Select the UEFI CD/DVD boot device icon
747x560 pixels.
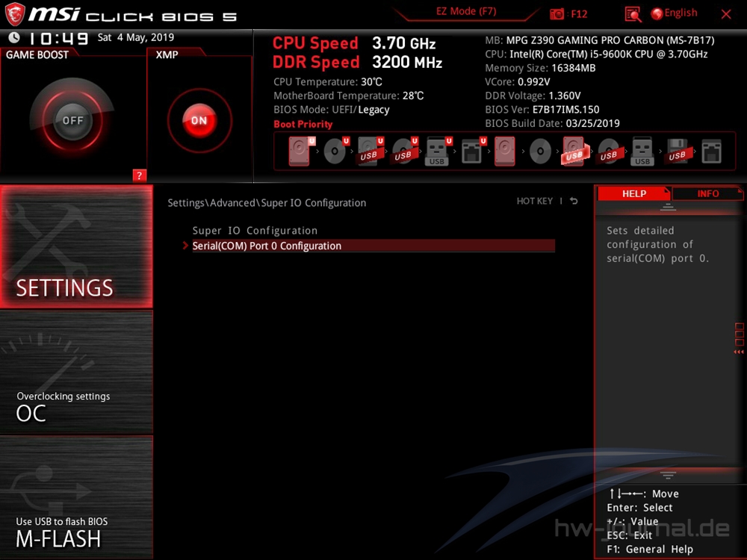(336, 152)
